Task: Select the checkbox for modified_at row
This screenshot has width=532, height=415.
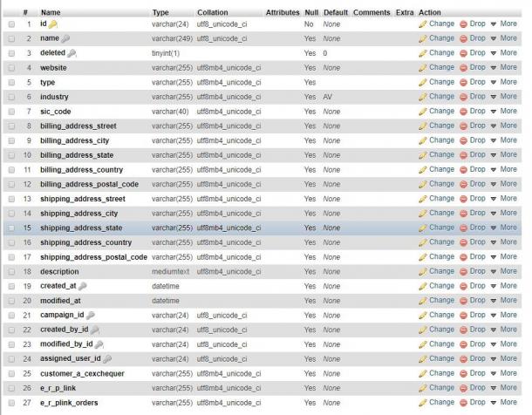Action: coord(11,301)
